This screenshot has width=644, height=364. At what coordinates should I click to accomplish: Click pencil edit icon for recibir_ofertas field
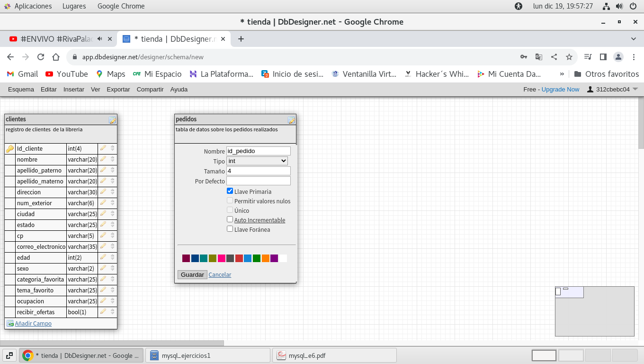[103, 312]
